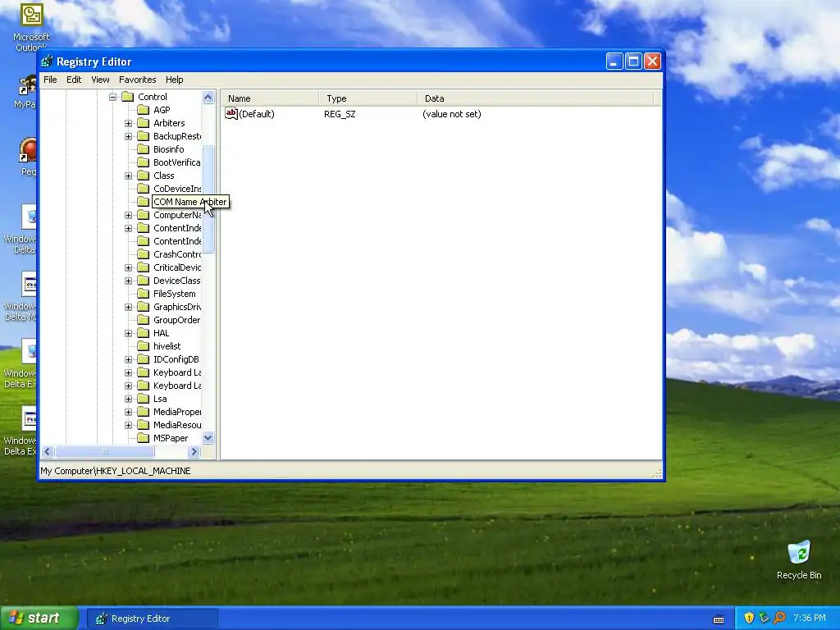Viewport: 840px width, 630px height.
Task: Maximize the Registry Editor window
Action: pyautogui.click(x=633, y=62)
